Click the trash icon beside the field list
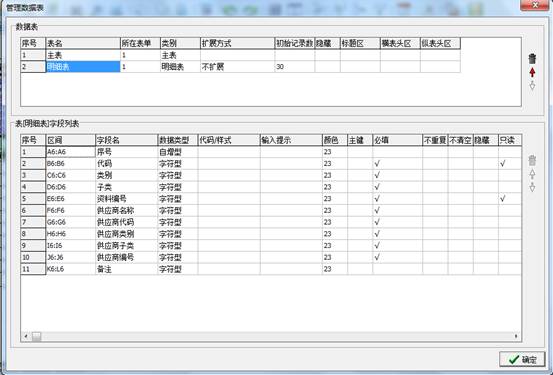553x375 pixels. point(532,161)
